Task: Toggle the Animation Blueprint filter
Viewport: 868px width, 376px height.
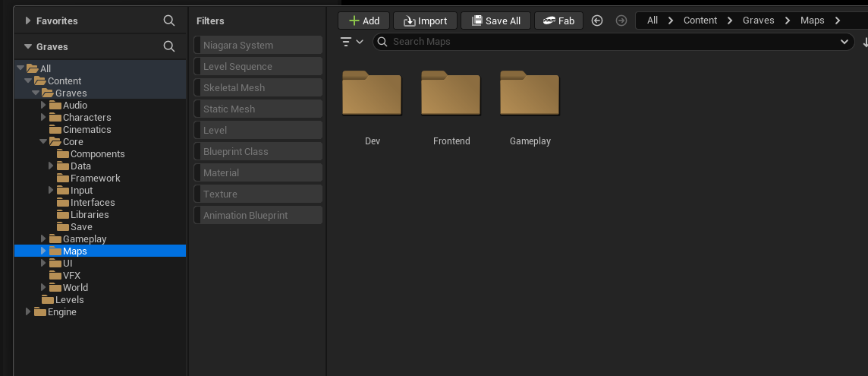Action: pyautogui.click(x=258, y=215)
